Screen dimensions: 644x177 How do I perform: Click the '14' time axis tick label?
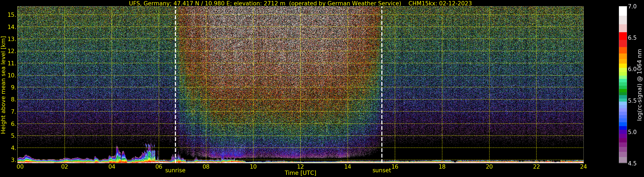(347, 166)
